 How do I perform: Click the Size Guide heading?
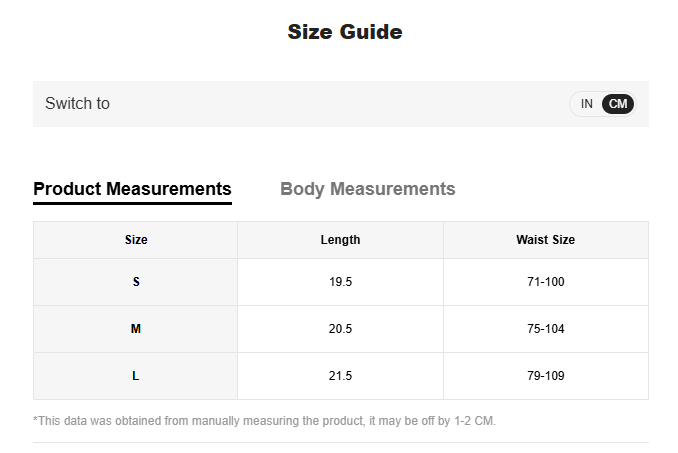[x=344, y=32]
